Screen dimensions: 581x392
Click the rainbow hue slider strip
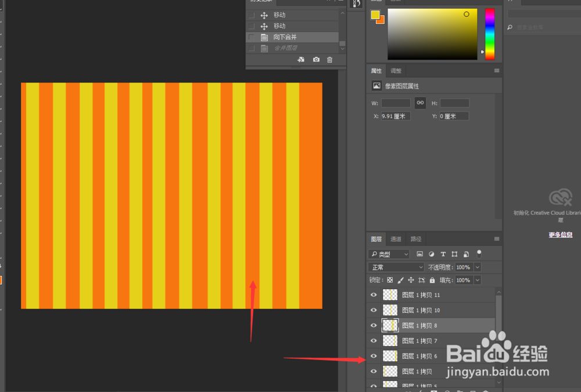[490, 34]
